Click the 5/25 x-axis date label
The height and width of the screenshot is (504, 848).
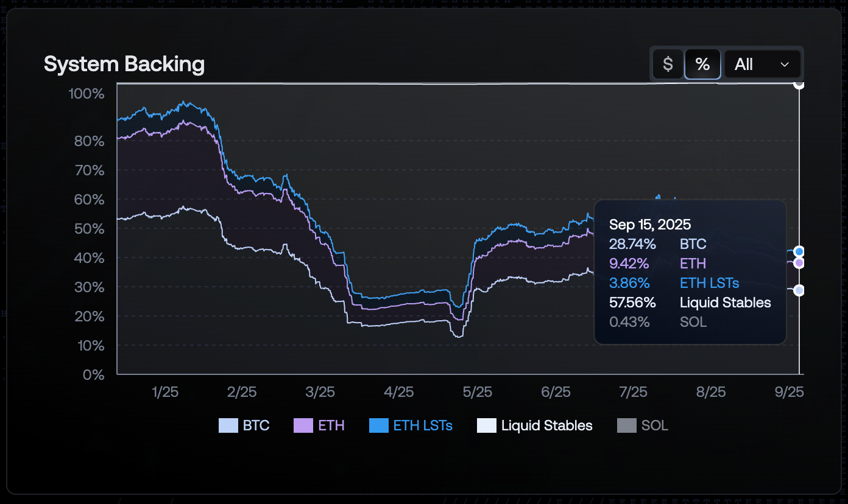click(x=477, y=392)
